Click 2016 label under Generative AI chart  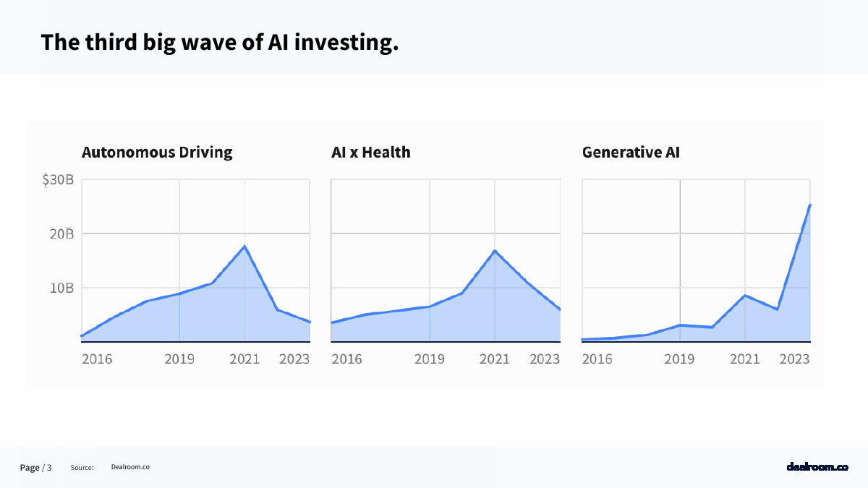(597, 359)
